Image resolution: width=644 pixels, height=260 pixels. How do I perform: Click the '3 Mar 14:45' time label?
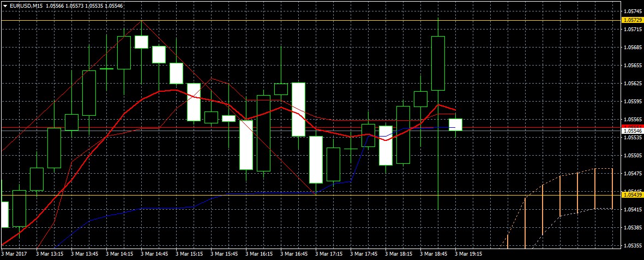point(154,254)
